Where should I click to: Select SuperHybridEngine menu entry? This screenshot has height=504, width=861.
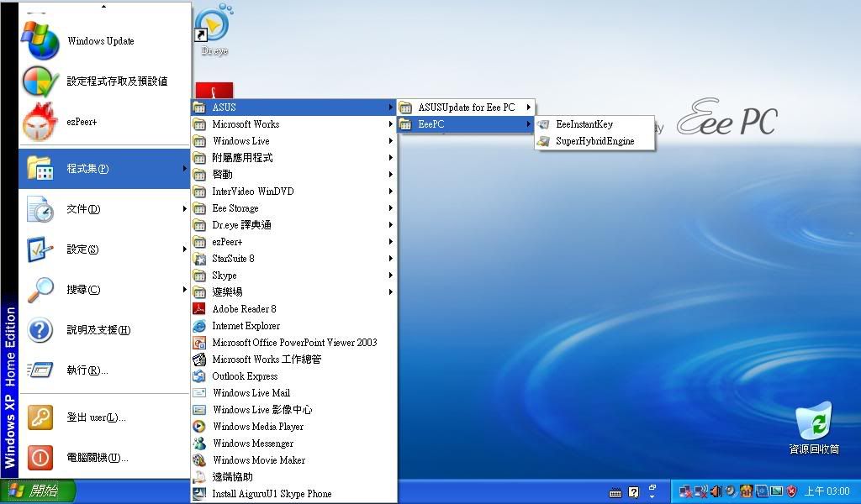[x=594, y=141]
